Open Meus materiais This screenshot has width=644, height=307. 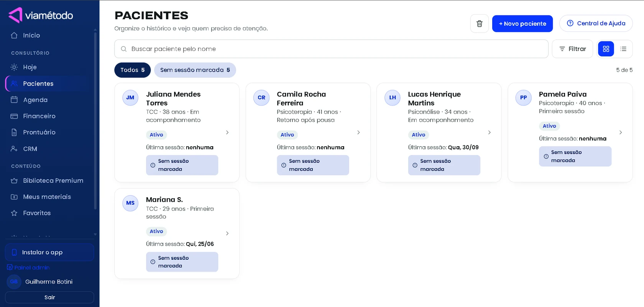[x=48, y=197]
